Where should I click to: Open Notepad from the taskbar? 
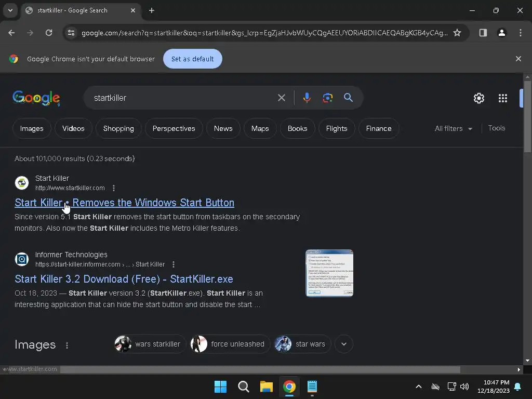[x=312, y=387]
